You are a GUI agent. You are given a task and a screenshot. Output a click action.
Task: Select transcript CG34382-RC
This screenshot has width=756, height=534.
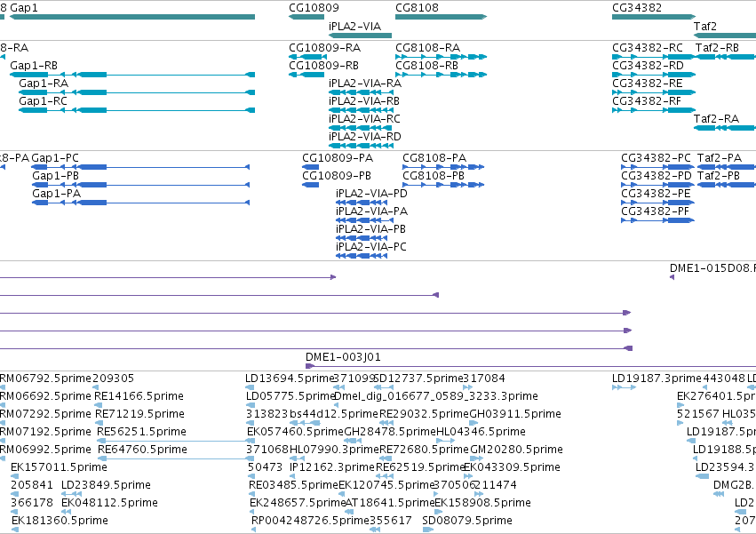[654, 57]
